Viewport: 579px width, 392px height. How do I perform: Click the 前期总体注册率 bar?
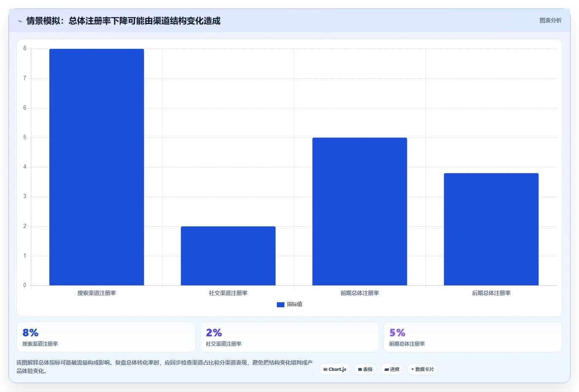(360, 212)
